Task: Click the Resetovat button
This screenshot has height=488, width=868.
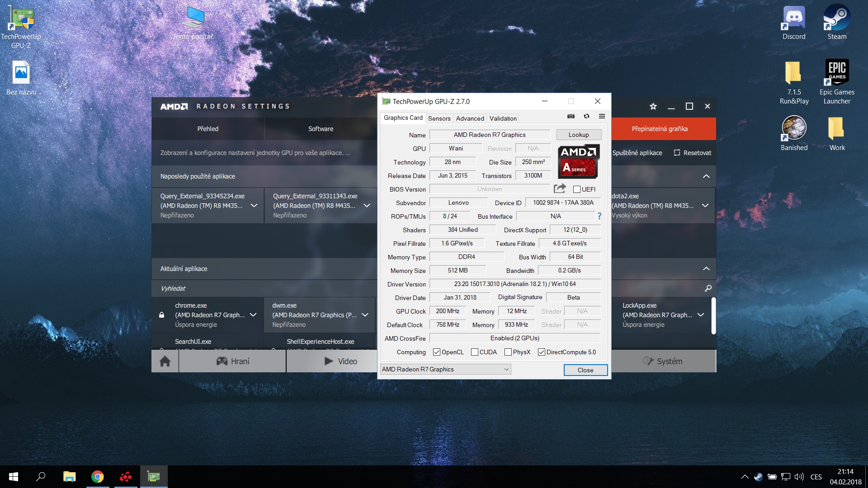Action: pos(692,153)
